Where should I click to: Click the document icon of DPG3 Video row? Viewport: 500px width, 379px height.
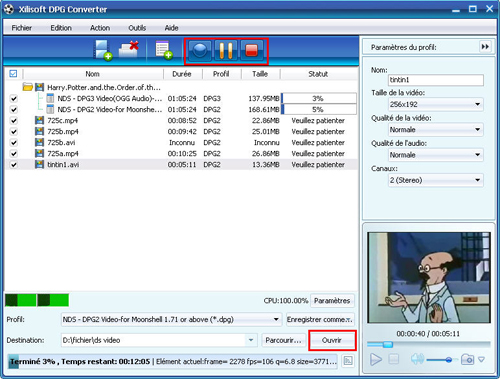coord(50,98)
